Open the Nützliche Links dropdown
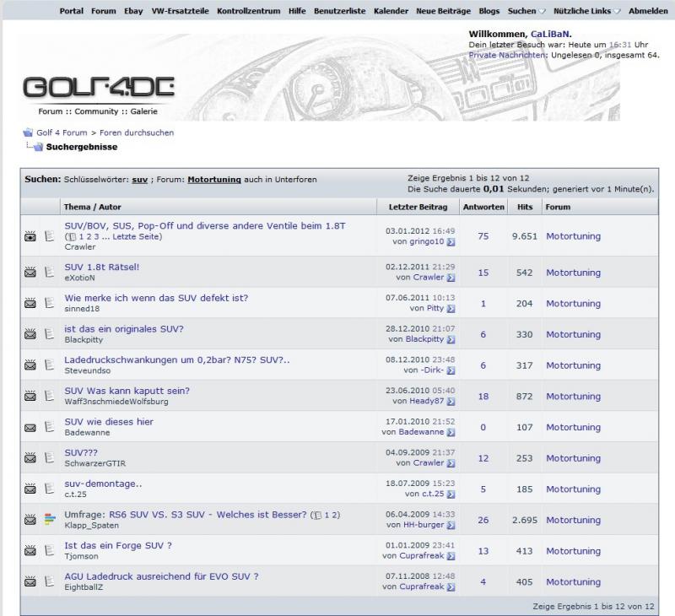The height and width of the screenshot is (616, 675). click(587, 11)
